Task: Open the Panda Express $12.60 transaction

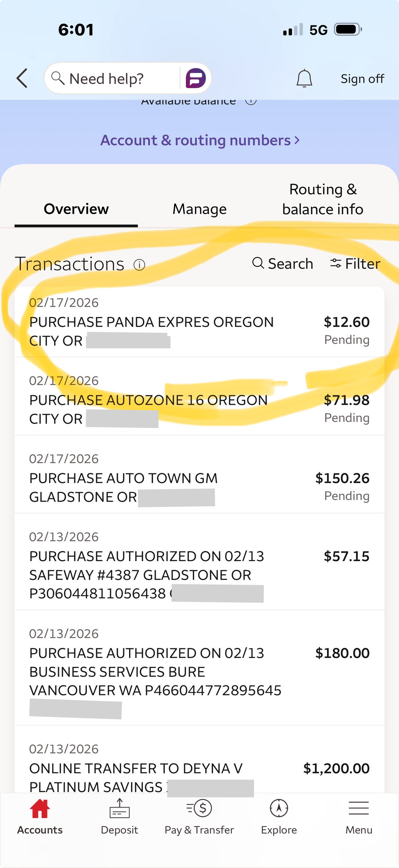Action: coord(199,322)
